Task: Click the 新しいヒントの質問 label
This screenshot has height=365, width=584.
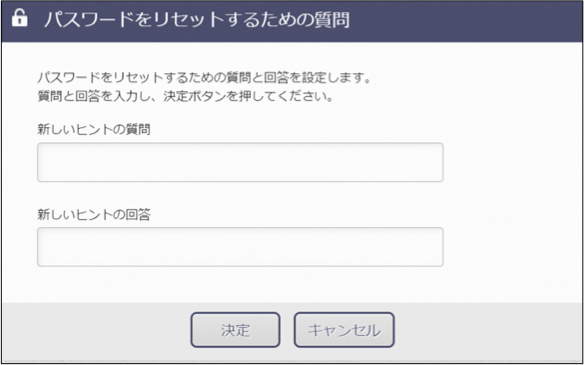Action: click(x=94, y=130)
